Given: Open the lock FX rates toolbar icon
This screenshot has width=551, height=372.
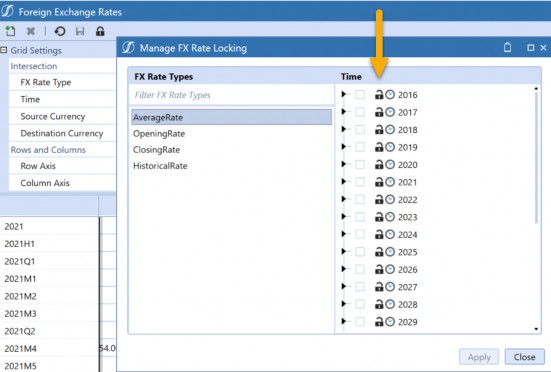Looking at the screenshot, I should 100,31.
